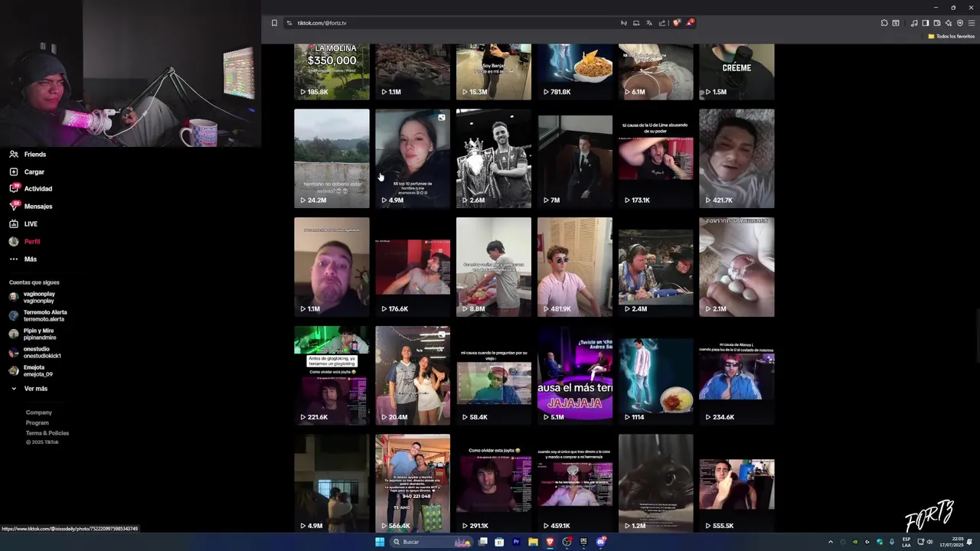Open the video with 221.6K views
Image resolution: width=980 pixels, height=551 pixels.
pos(332,376)
